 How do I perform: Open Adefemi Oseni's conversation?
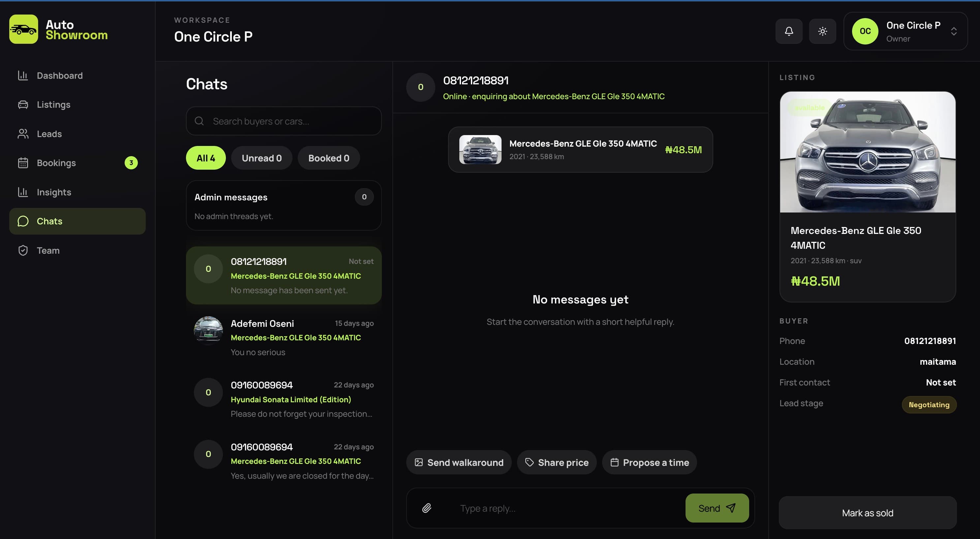[x=284, y=337]
